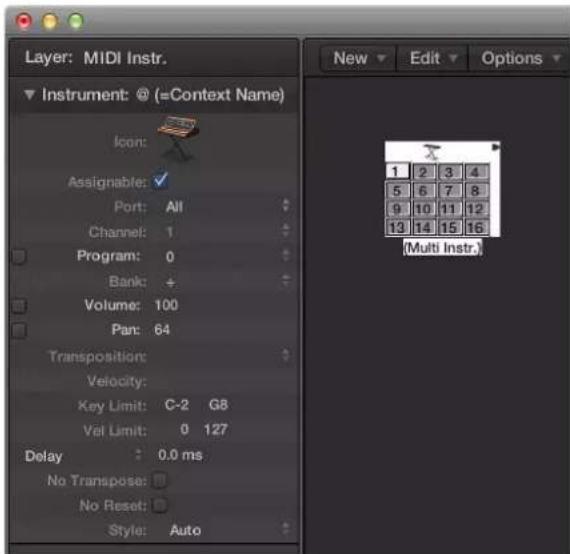This screenshot has height=554, width=570.
Task: Click the Volume value 100
Action: coord(166,305)
